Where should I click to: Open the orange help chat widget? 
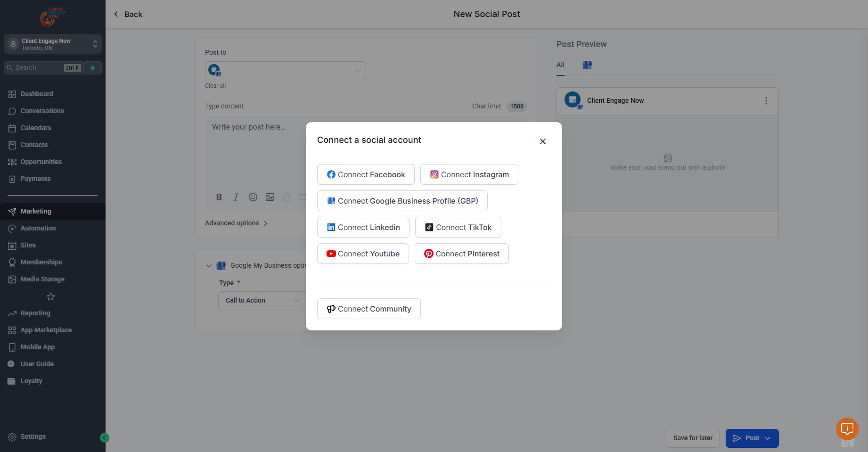[847, 429]
